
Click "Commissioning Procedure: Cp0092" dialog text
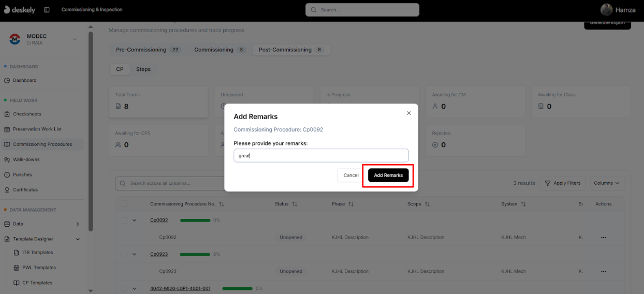click(278, 129)
